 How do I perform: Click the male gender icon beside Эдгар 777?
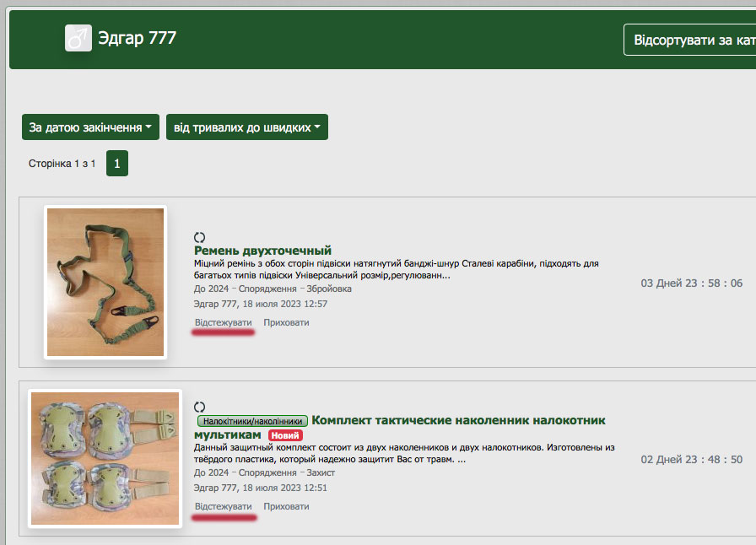[x=78, y=38]
